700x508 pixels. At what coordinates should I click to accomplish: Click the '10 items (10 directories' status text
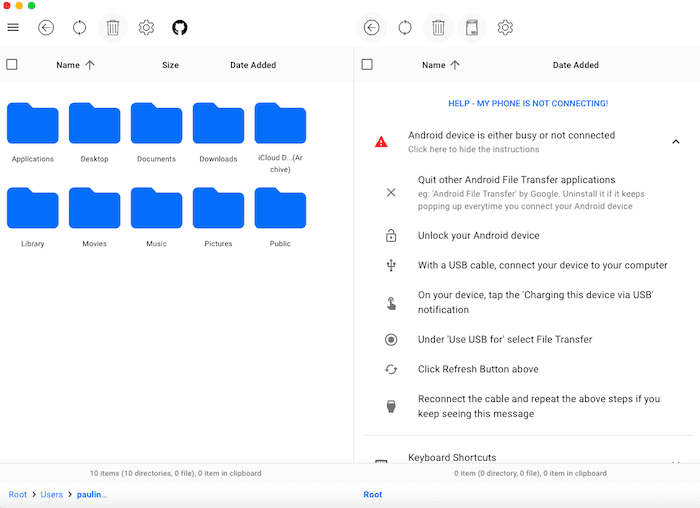[175, 473]
